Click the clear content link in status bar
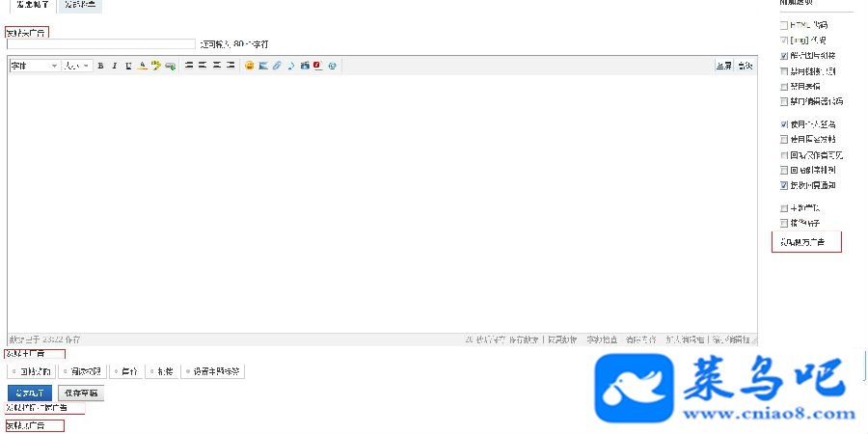Viewport: 868px width, 434px height. pyautogui.click(x=641, y=339)
